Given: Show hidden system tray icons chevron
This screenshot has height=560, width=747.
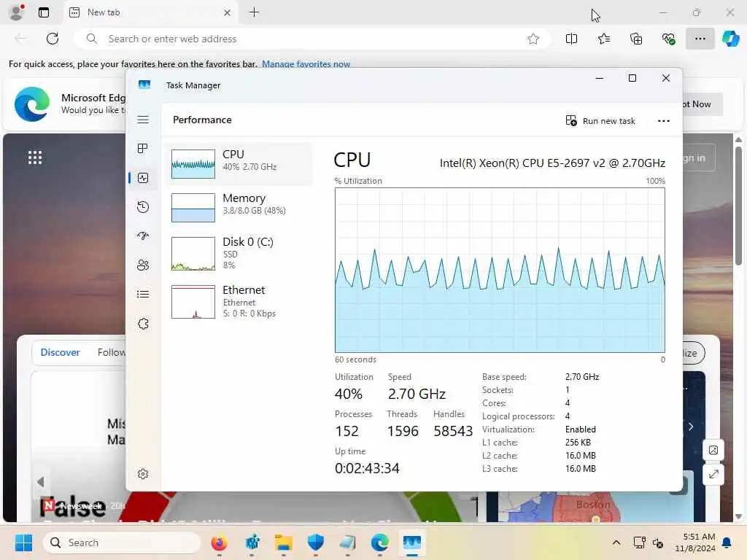Looking at the screenshot, I should coord(616,542).
